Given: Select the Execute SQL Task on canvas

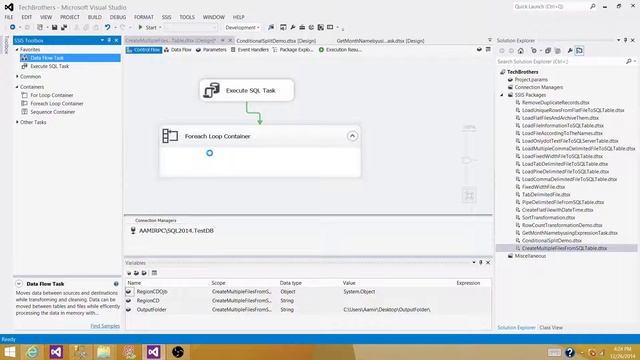Looking at the screenshot, I should [247, 90].
